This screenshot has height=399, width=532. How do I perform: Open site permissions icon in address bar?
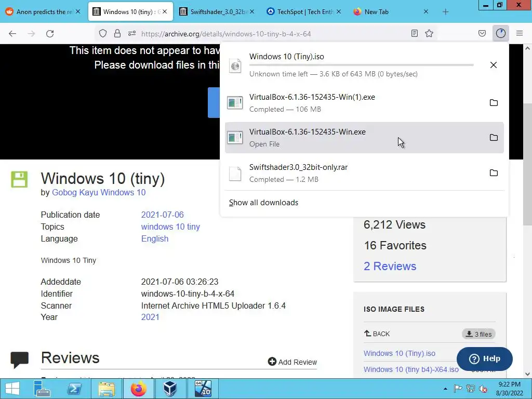click(132, 33)
